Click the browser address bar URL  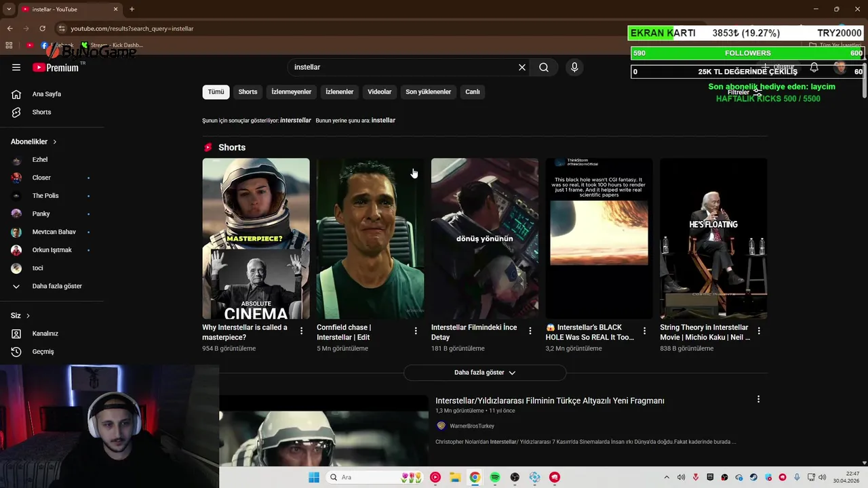click(132, 28)
